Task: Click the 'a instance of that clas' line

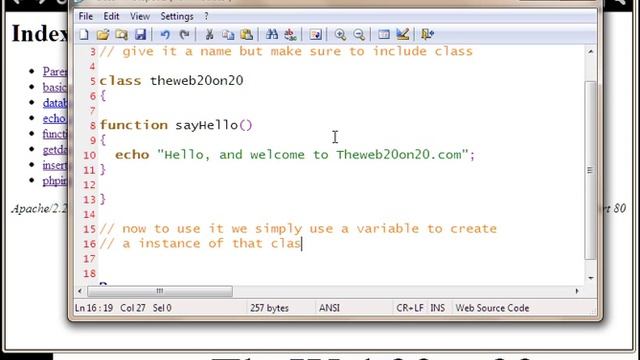Action: pyautogui.click(x=200, y=244)
